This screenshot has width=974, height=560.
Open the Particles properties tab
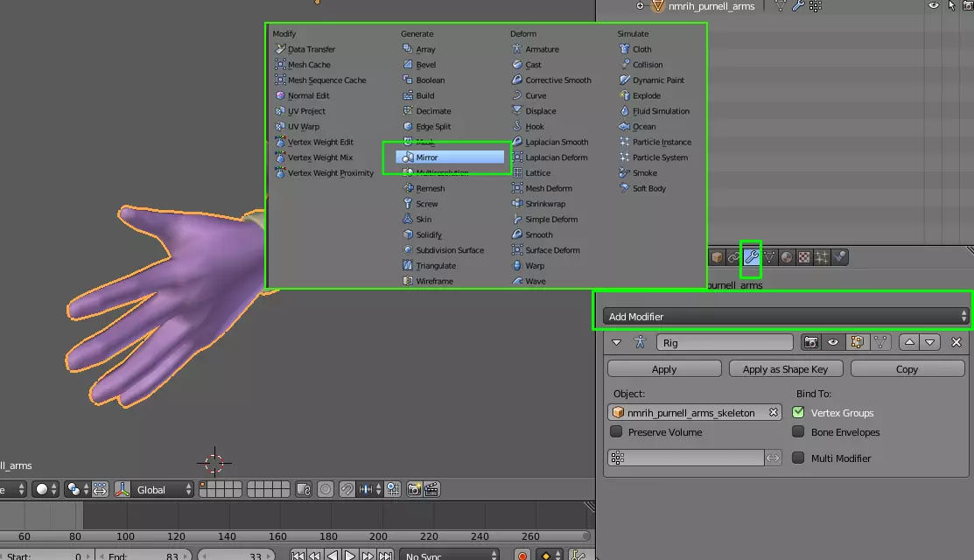(822, 257)
